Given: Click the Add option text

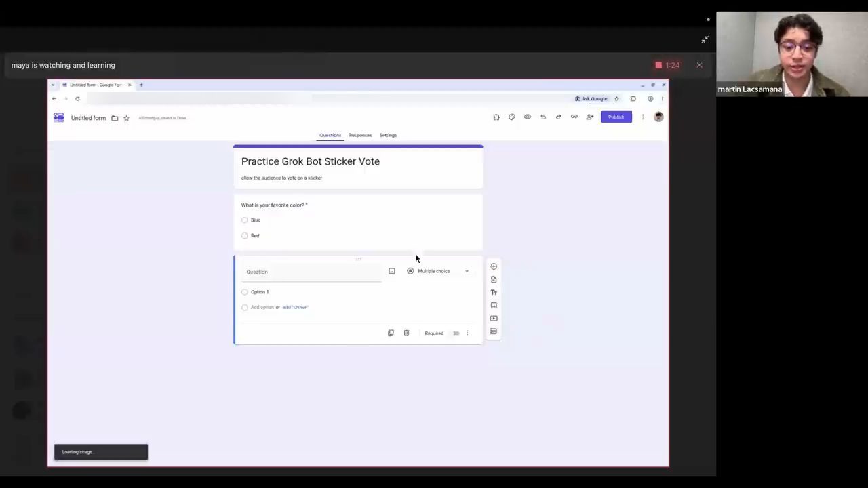Looking at the screenshot, I should click(262, 307).
